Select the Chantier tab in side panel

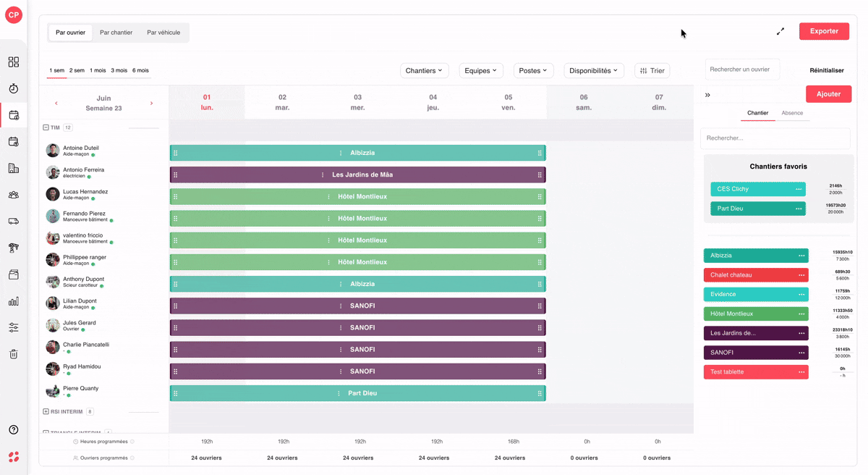pos(757,113)
